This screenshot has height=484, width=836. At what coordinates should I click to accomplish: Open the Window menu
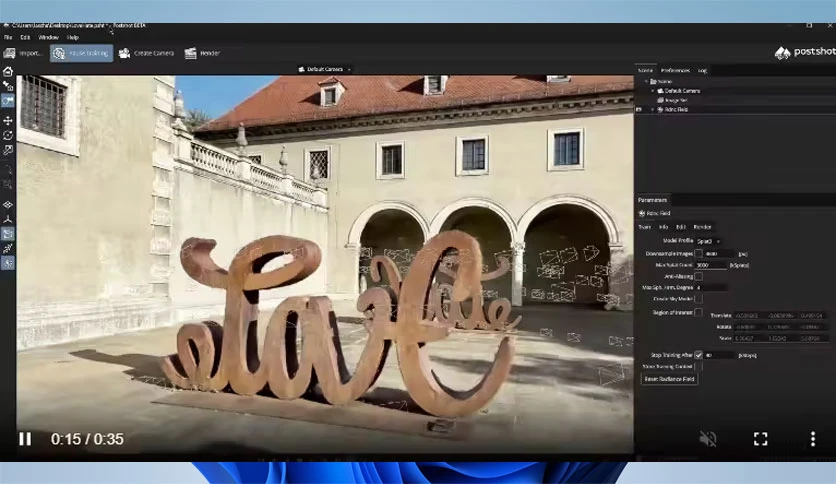coord(49,37)
